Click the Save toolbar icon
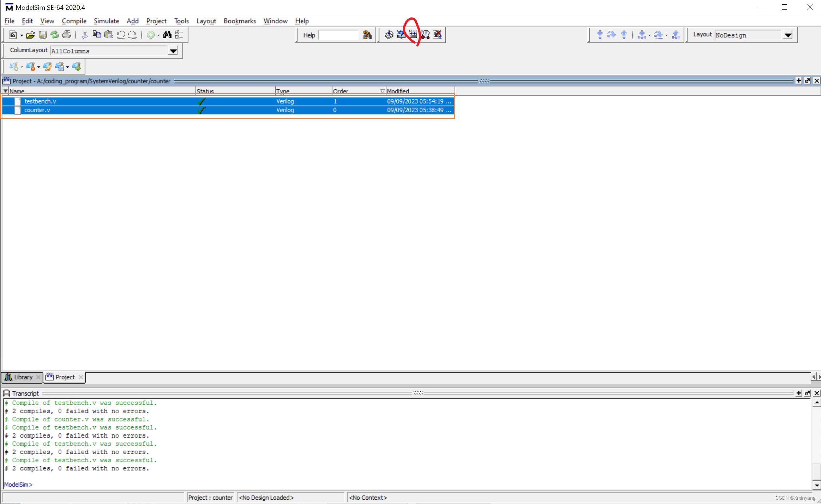 point(43,35)
